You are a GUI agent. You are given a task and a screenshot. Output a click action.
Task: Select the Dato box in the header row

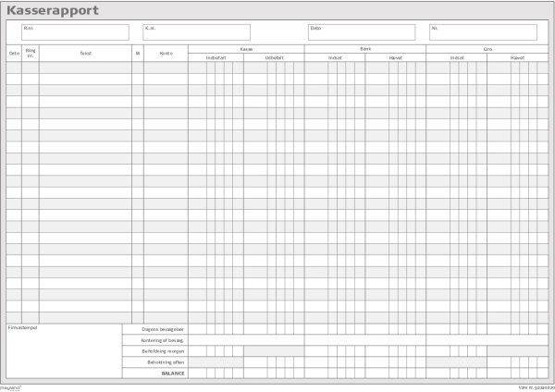pyautogui.click(x=362, y=32)
